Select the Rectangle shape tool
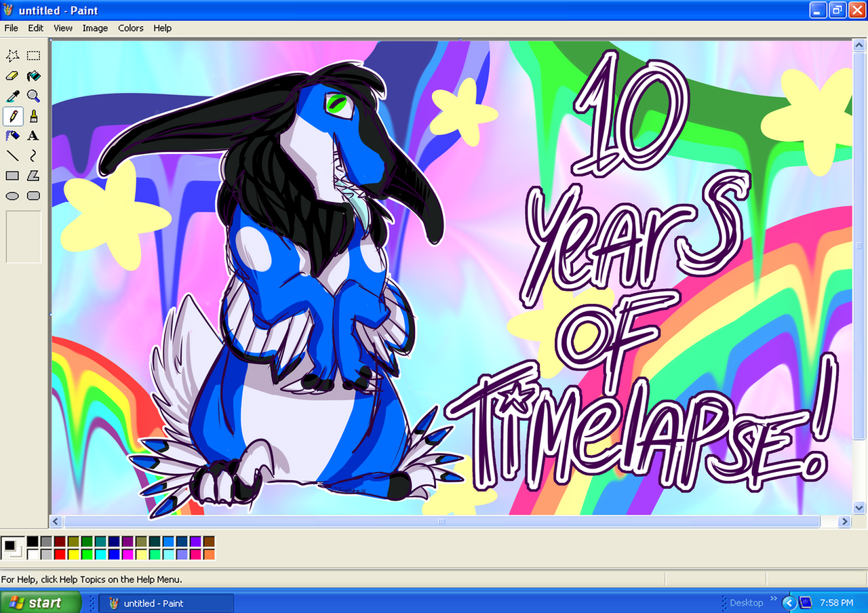868x613 pixels. click(12, 176)
